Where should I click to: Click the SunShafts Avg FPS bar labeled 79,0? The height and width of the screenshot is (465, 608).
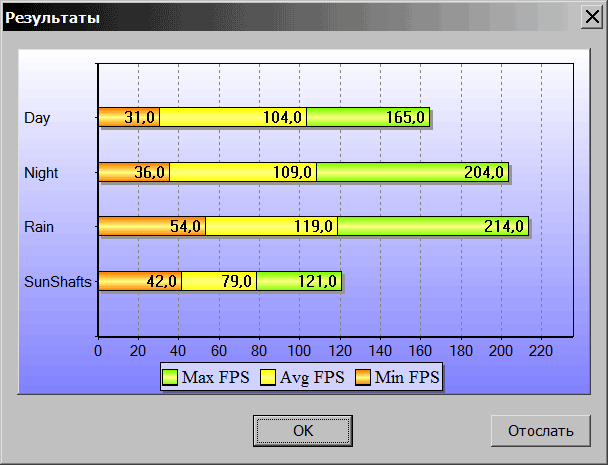pos(219,281)
